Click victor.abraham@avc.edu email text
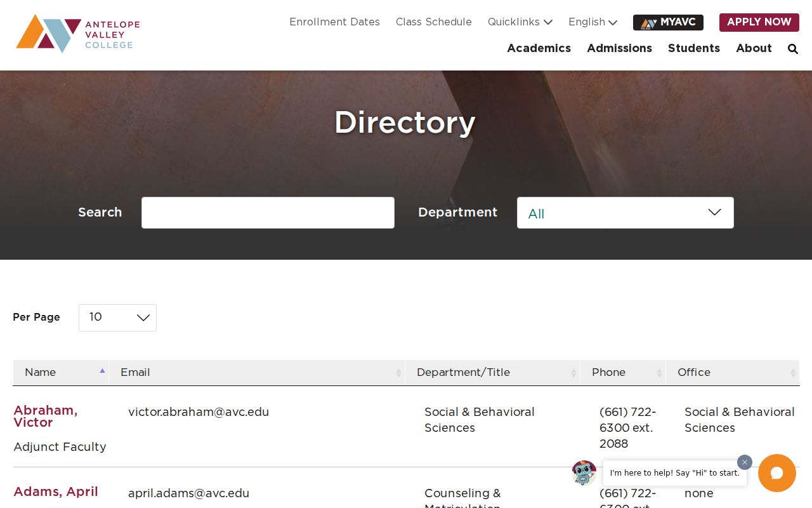Viewport: 812px width, 508px height. [x=199, y=412]
